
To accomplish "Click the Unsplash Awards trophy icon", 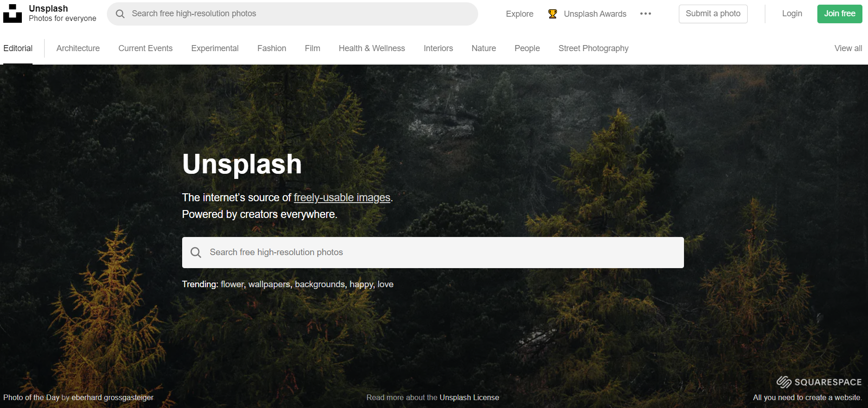I will point(552,14).
